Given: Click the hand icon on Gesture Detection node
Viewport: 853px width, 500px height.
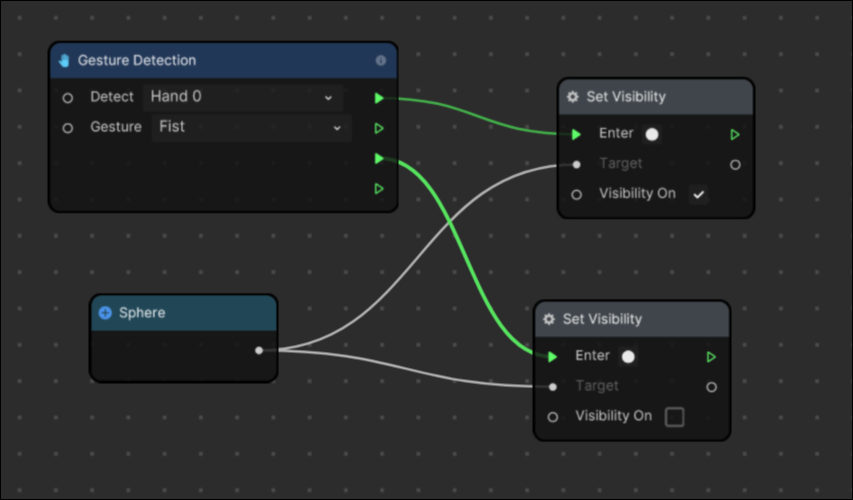Looking at the screenshot, I should (64, 60).
